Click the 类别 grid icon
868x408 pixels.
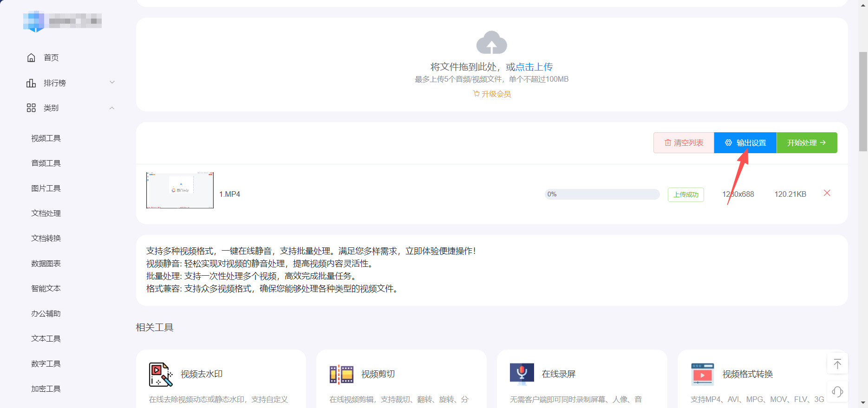[31, 108]
